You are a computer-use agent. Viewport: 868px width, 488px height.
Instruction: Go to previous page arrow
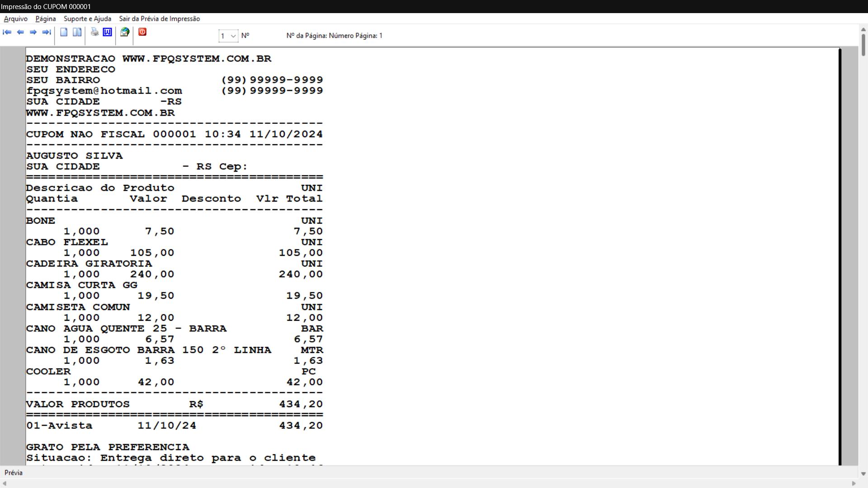click(20, 32)
